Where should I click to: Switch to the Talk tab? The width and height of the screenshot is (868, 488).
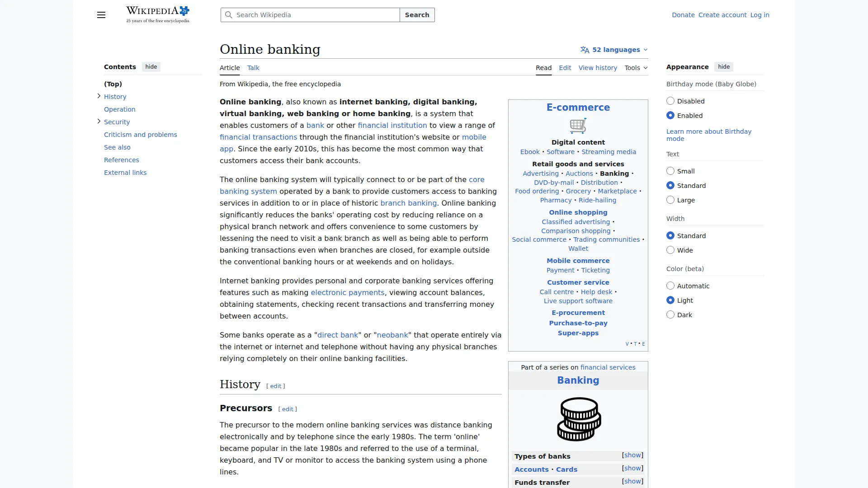coord(253,68)
